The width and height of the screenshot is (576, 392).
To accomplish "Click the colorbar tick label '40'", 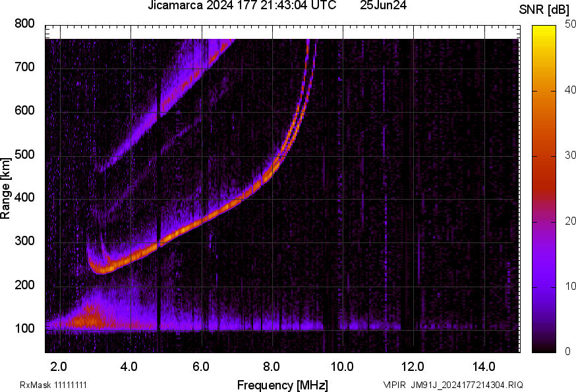I will pyautogui.click(x=570, y=90).
